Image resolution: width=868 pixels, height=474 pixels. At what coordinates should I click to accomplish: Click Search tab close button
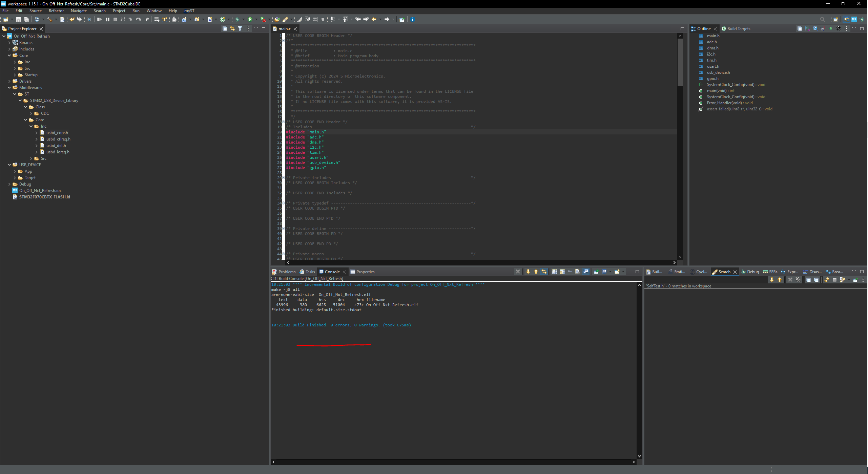click(735, 272)
